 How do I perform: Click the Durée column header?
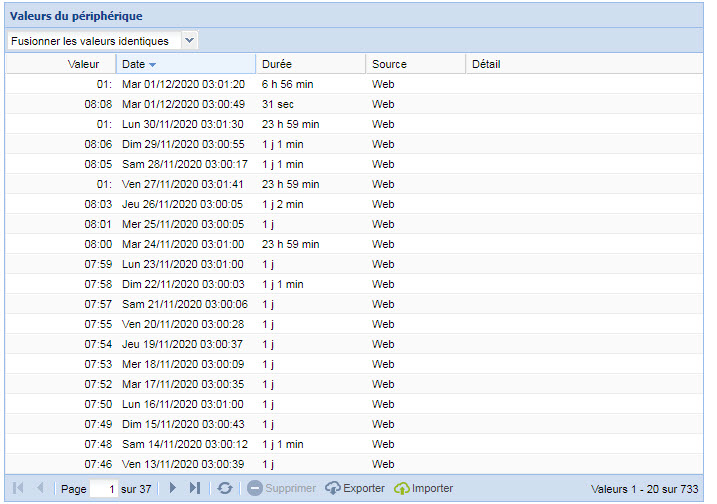coord(277,64)
